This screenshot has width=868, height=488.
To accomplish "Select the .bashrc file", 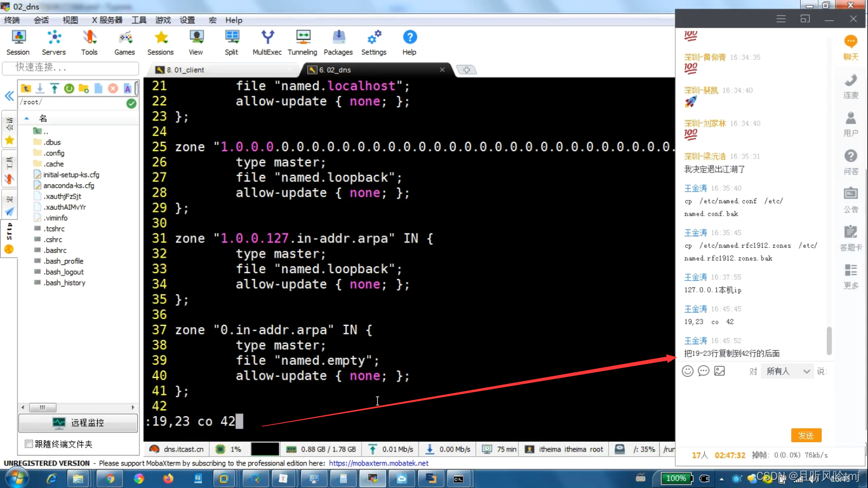I will 55,251.
